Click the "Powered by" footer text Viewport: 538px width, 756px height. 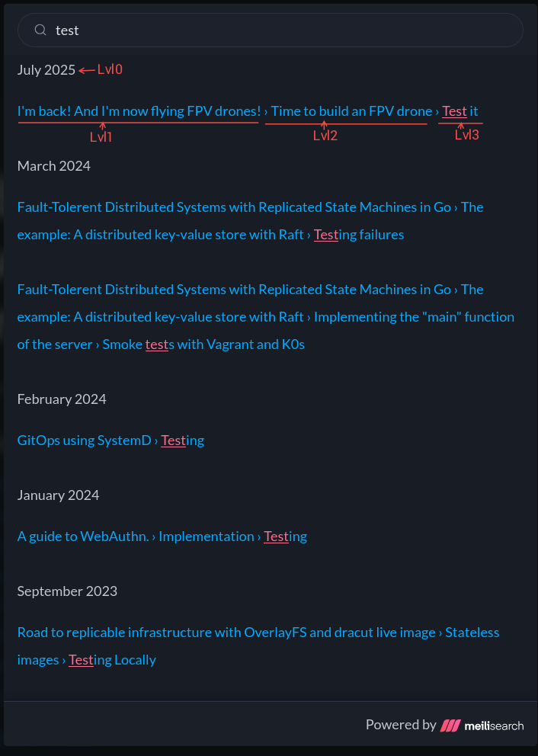point(401,725)
